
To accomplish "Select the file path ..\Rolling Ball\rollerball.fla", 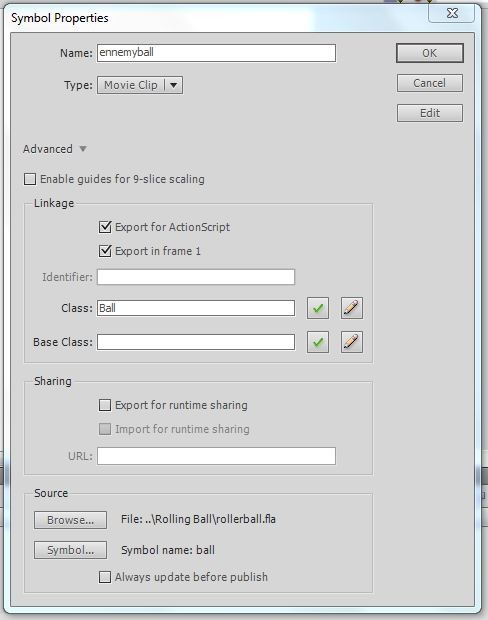I will pyautogui.click(x=210, y=519).
